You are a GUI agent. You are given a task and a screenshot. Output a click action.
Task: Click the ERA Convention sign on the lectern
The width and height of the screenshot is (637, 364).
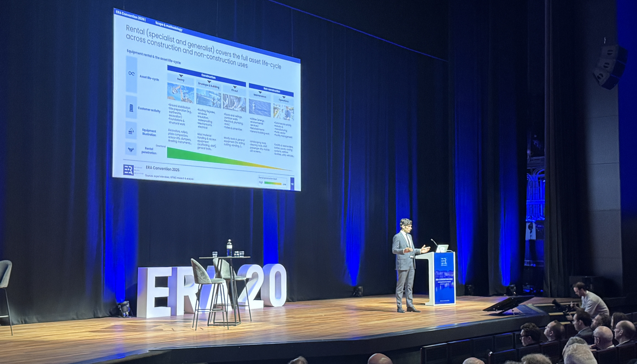coord(444,279)
